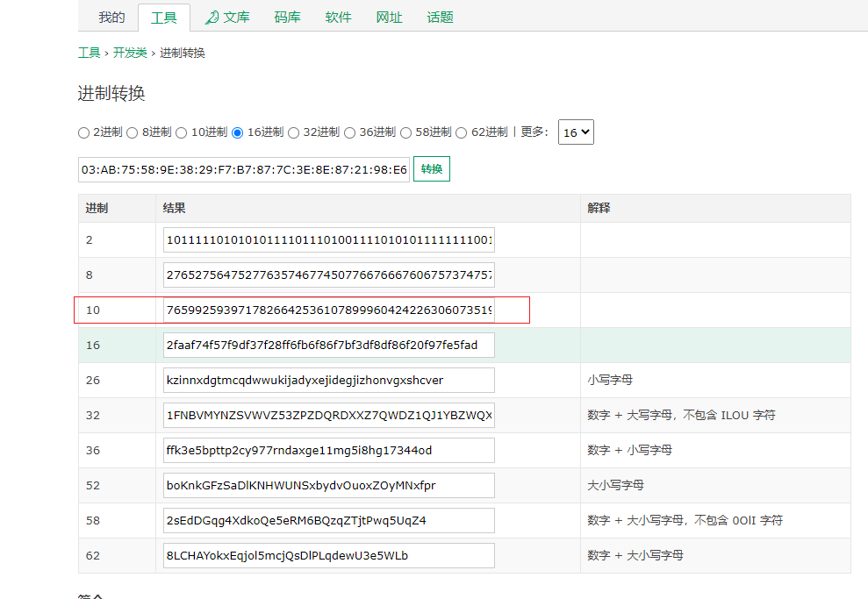Click the base 2 result field
Image resolution: width=868 pixels, height=599 pixels.
(x=329, y=240)
